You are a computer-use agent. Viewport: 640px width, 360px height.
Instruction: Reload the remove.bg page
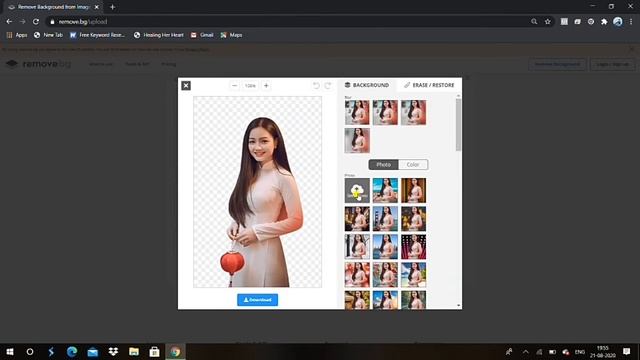(36, 22)
